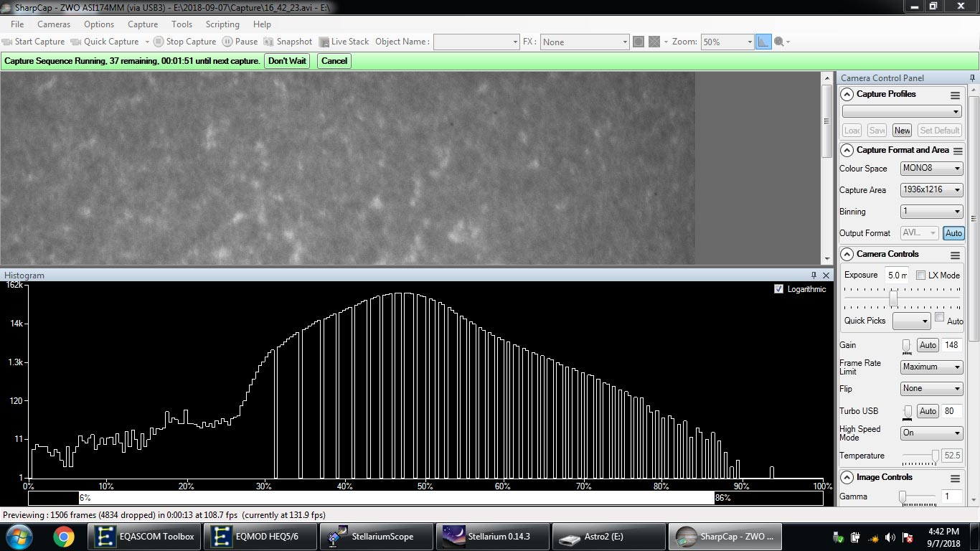Open the Colour Space MONO8 dropdown
The image size is (980, 551).
[x=931, y=169]
